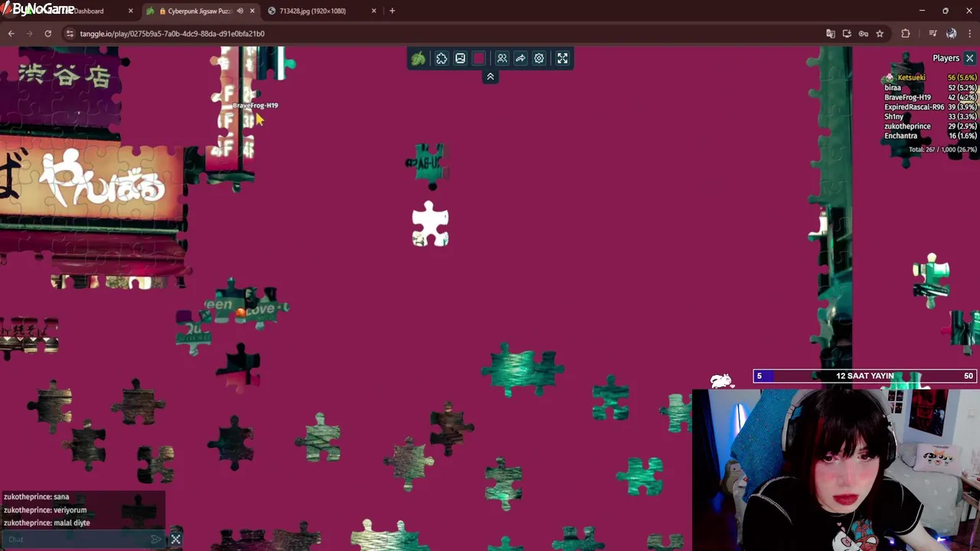Viewport: 980px width, 551px height.
Task: Go back in browser history
Action: pos(11,34)
